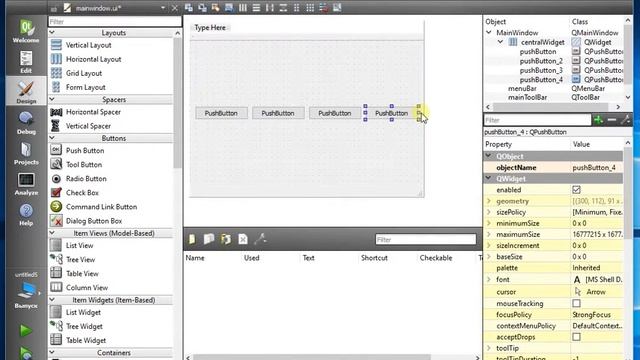Select the Design mode
Screen dimensions: 640x360
tap(26, 92)
